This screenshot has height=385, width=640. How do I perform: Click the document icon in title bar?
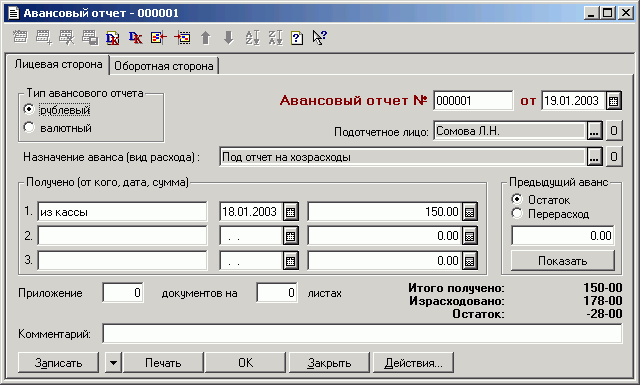[x=13, y=13]
